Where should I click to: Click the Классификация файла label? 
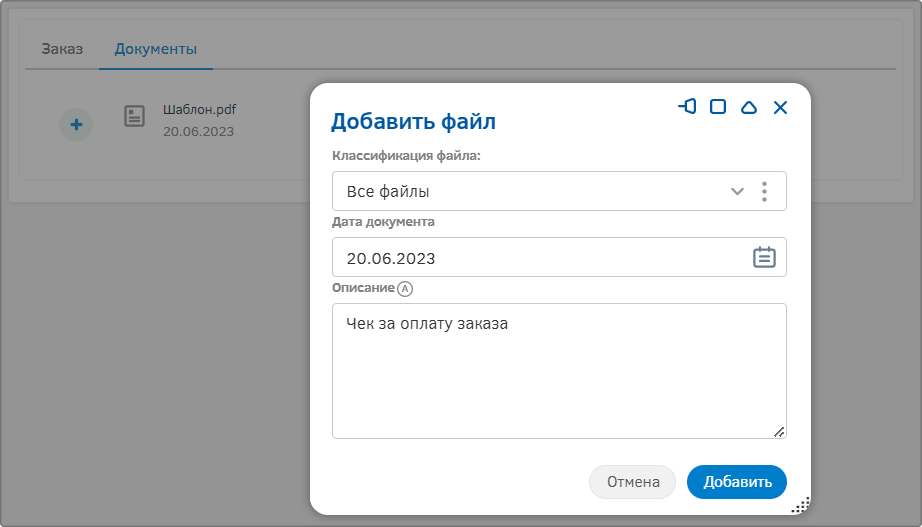click(406, 156)
